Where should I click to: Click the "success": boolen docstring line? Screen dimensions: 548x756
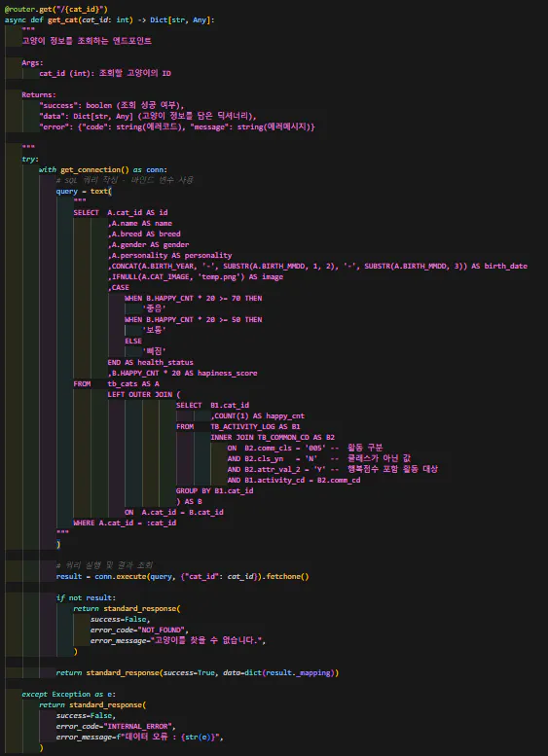tap(112, 106)
